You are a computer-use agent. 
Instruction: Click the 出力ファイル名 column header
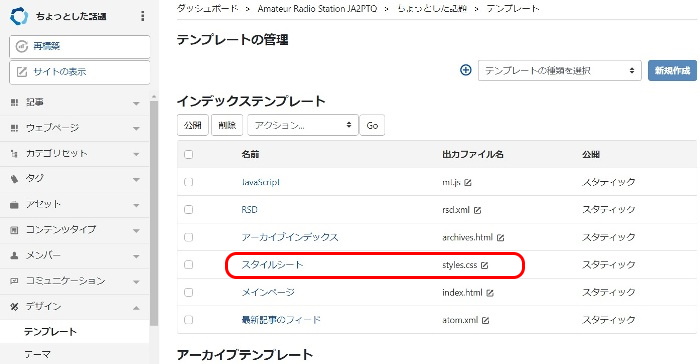click(473, 155)
